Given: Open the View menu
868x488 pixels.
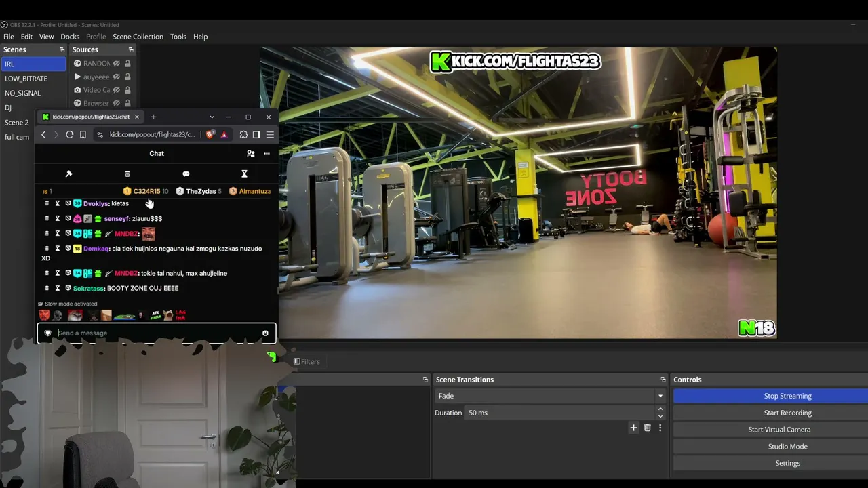Looking at the screenshot, I should tap(46, 37).
